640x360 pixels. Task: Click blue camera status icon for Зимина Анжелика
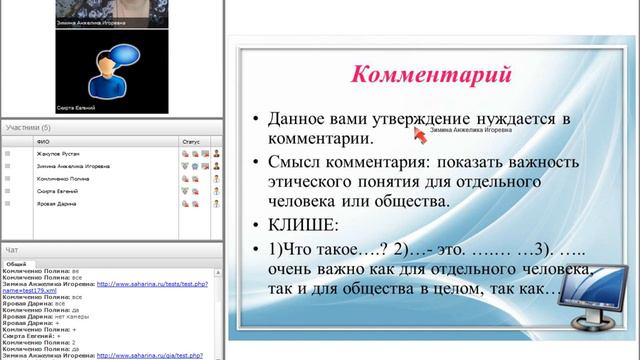click(195, 166)
